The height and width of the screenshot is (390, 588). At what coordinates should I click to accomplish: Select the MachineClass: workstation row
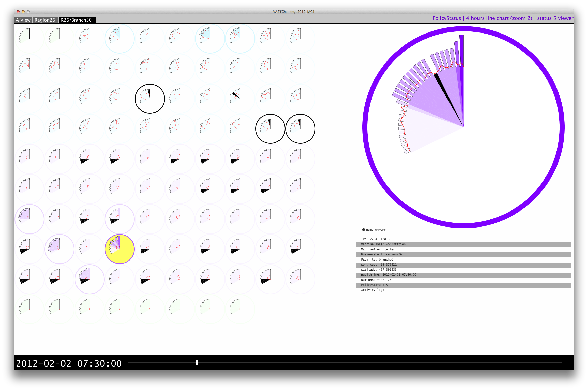click(463, 244)
